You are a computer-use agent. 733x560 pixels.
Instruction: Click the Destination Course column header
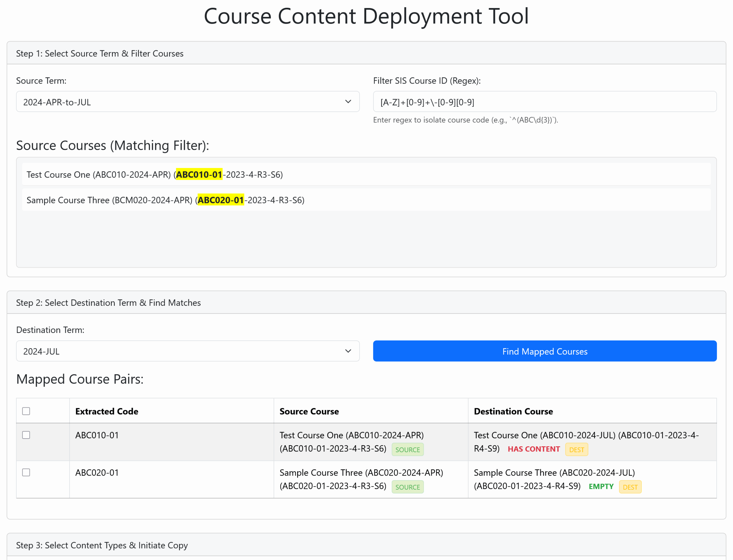pyautogui.click(x=513, y=411)
